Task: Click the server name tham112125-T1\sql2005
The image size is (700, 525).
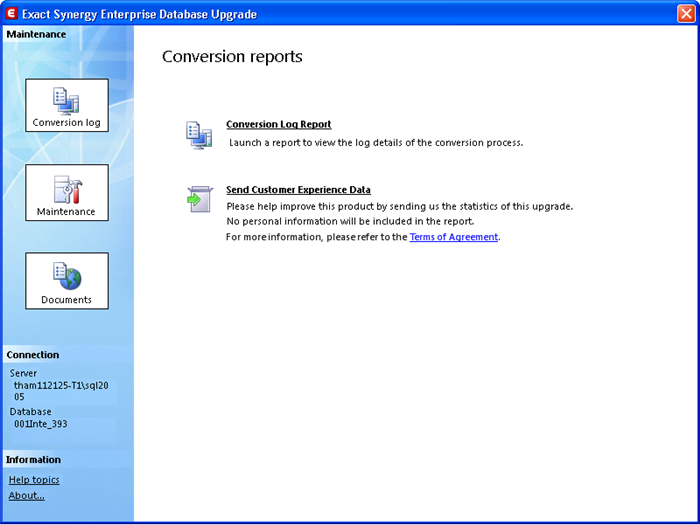Action: [x=61, y=391]
